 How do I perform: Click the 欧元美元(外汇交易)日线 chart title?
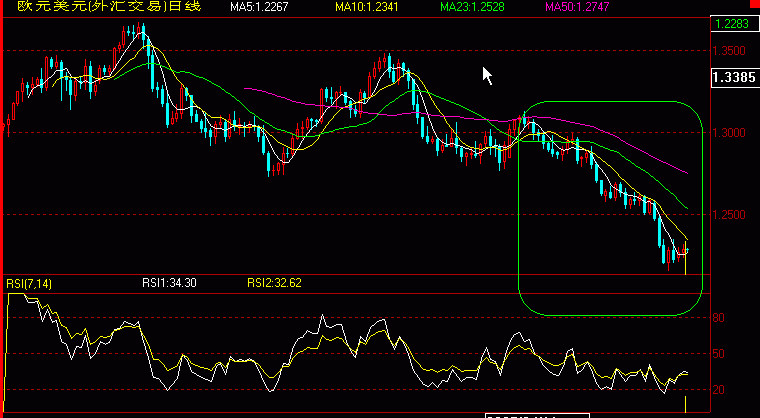click(x=109, y=6)
